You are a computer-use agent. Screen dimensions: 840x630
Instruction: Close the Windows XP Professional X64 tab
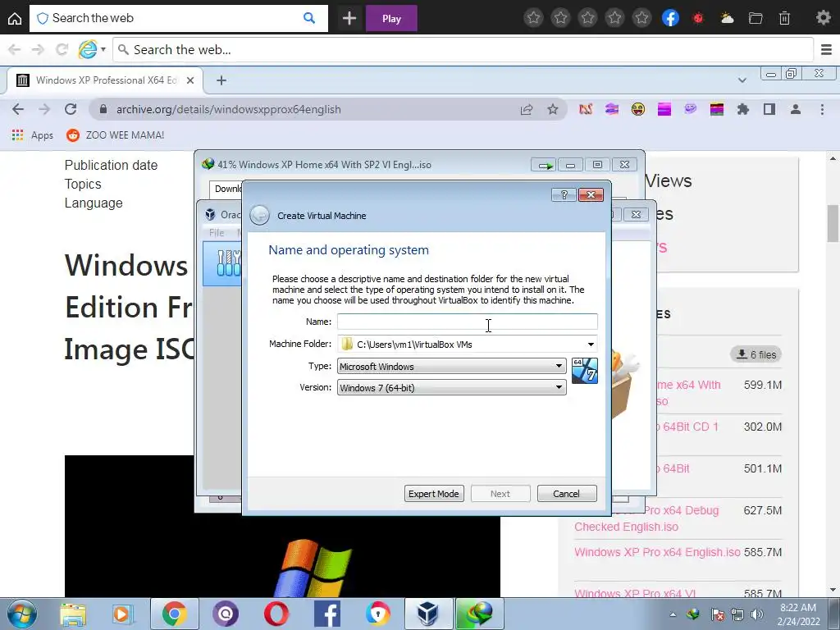click(x=190, y=80)
